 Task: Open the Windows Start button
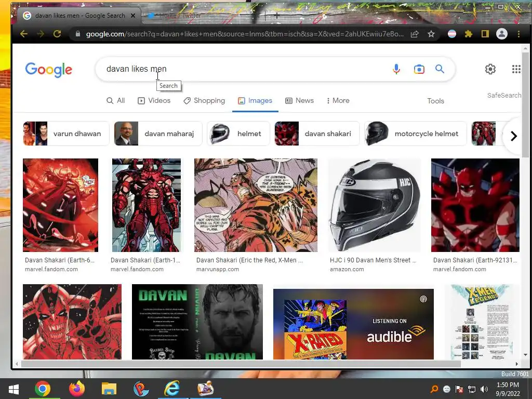coord(14,389)
